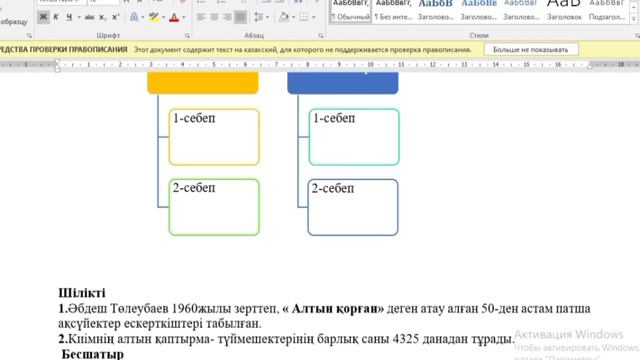The width and height of the screenshot is (640, 360).
Task: Open borders dropdown arrow
Action: (313, 17)
